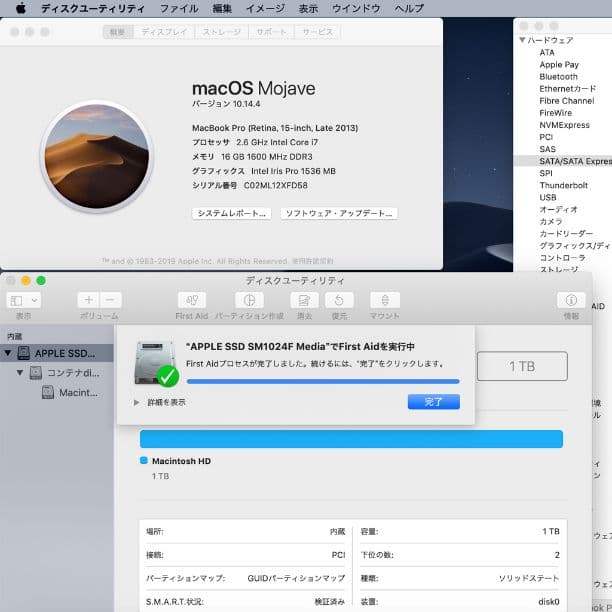Image resolution: width=612 pixels, height=612 pixels.
Task: Collapse the コンテナdisk container tree
Action: point(20,372)
